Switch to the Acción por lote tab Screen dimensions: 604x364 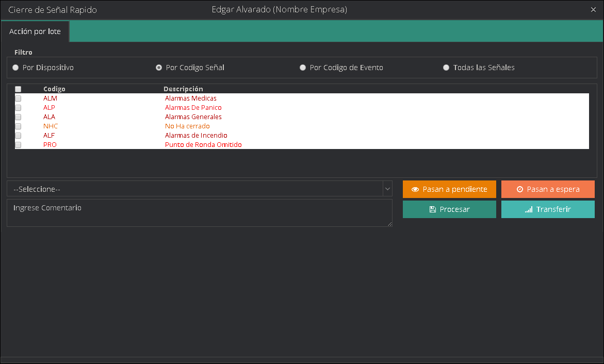(35, 31)
